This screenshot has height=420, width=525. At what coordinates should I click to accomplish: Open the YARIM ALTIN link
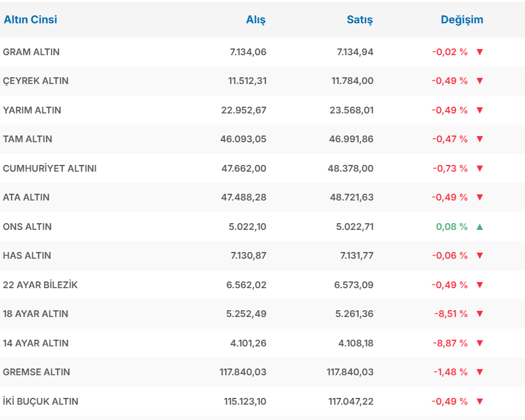[x=32, y=110]
